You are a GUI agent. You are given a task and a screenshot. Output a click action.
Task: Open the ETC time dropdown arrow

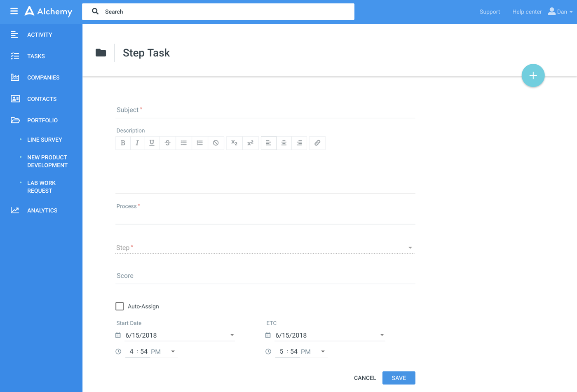323,352
